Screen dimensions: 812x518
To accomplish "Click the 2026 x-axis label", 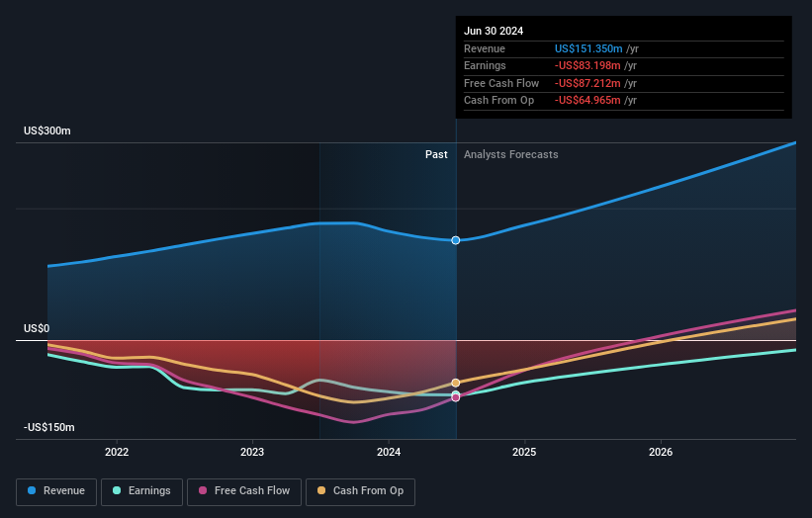I will pos(661,452).
